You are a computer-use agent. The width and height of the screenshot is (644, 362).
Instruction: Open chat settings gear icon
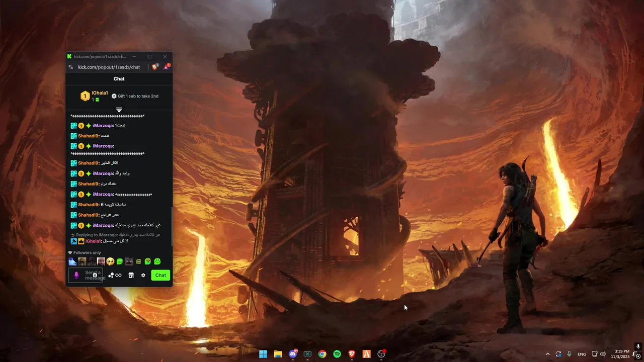click(143, 275)
